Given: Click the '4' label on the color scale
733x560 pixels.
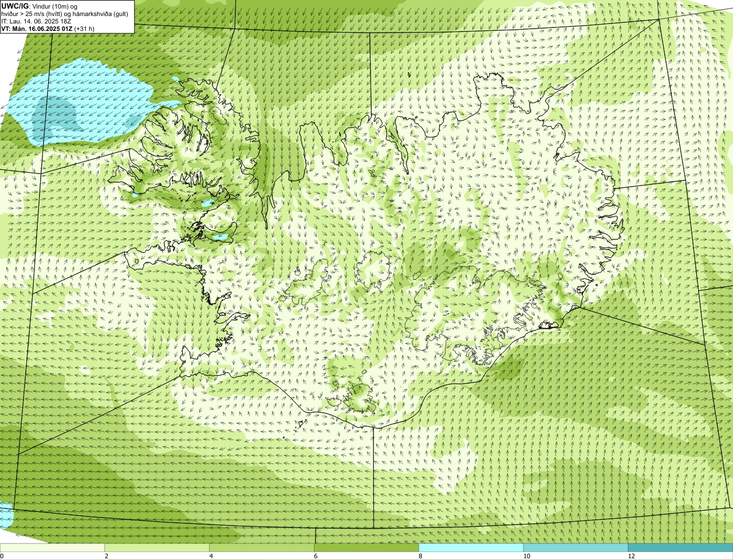Looking at the screenshot, I should [211, 556].
